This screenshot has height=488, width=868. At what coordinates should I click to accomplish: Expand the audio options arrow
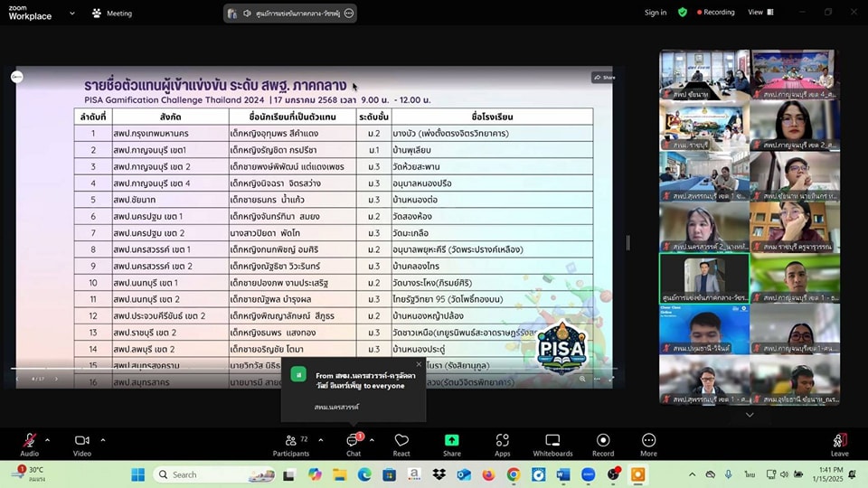click(x=48, y=440)
